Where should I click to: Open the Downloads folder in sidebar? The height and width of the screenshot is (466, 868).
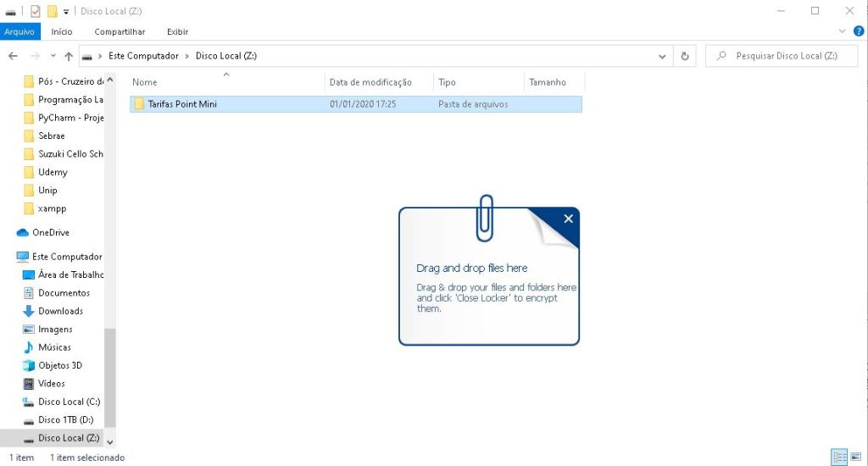coord(60,311)
